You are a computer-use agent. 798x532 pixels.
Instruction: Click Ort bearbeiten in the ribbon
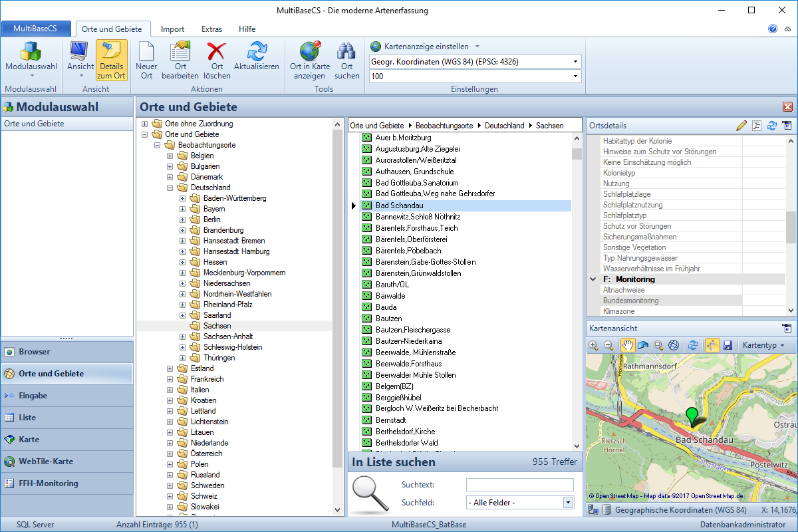(180, 61)
